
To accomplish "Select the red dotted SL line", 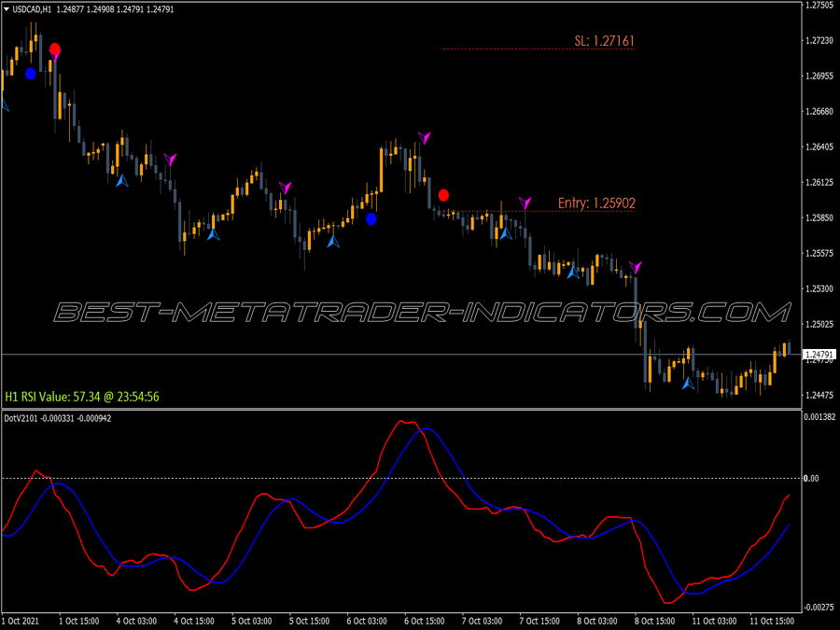I will click(539, 49).
